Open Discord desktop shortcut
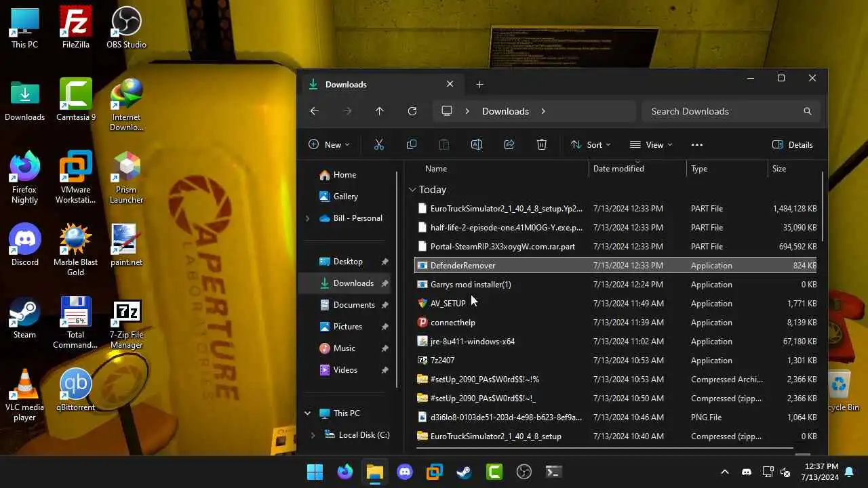 point(24,245)
